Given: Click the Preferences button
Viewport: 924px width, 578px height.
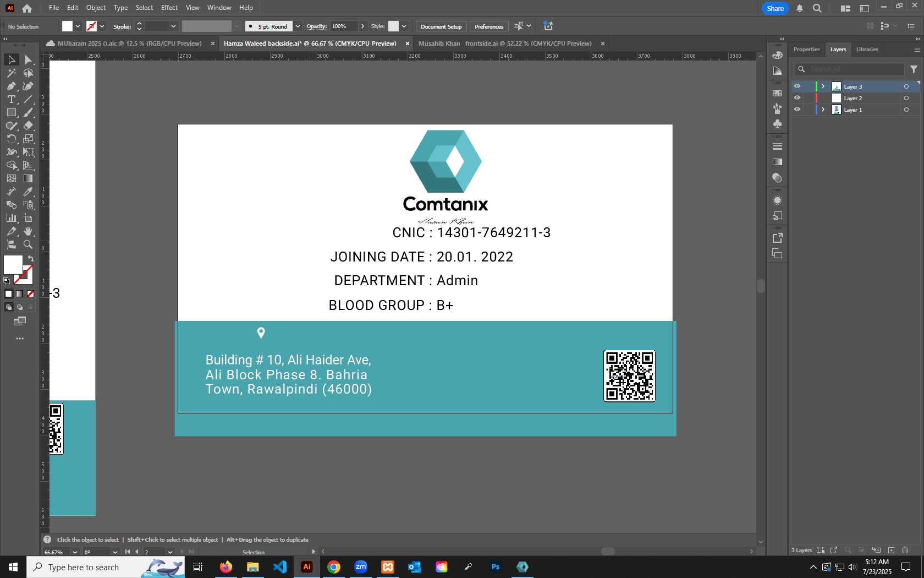Looking at the screenshot, I should click(x=489, y=26).
